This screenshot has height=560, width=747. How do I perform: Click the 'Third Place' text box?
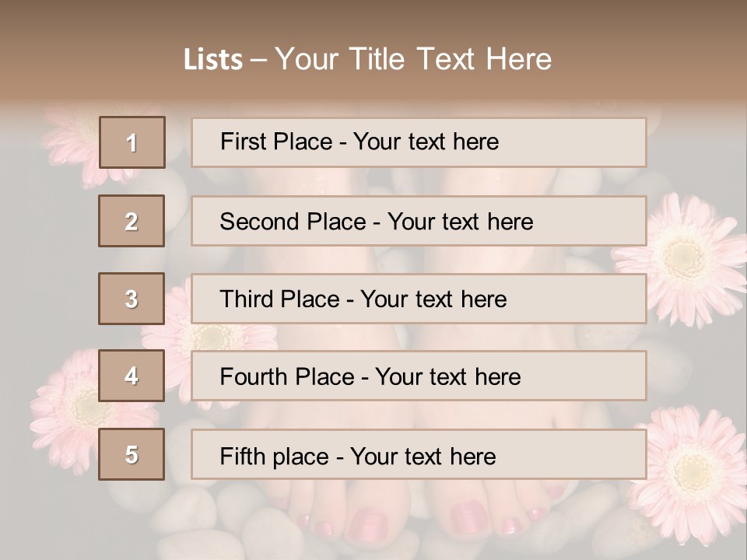[x=419, y=299]
